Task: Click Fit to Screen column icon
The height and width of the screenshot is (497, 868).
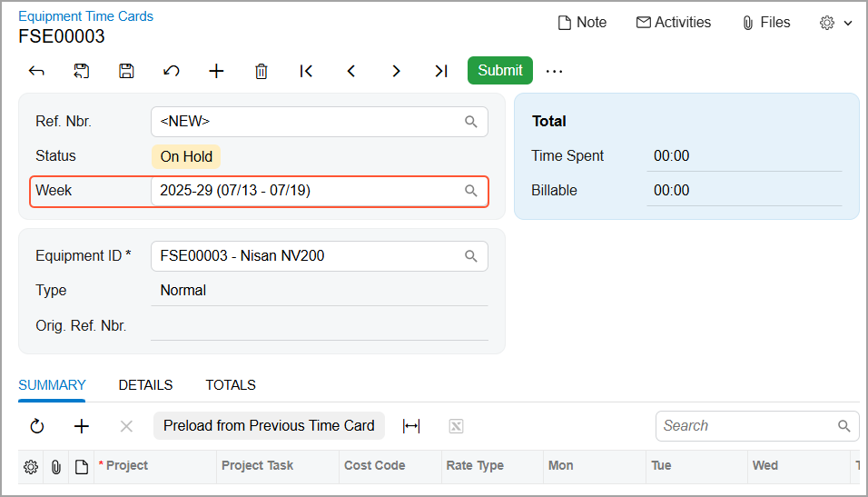Action: [411, 426]
